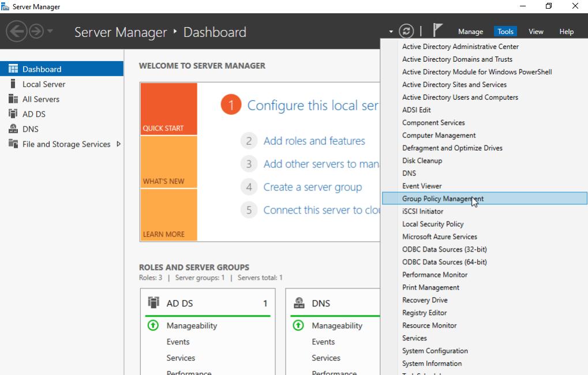Open All Servers page
Image resolution: width=588 pixels, height=375 pixels.
point(41,99)
